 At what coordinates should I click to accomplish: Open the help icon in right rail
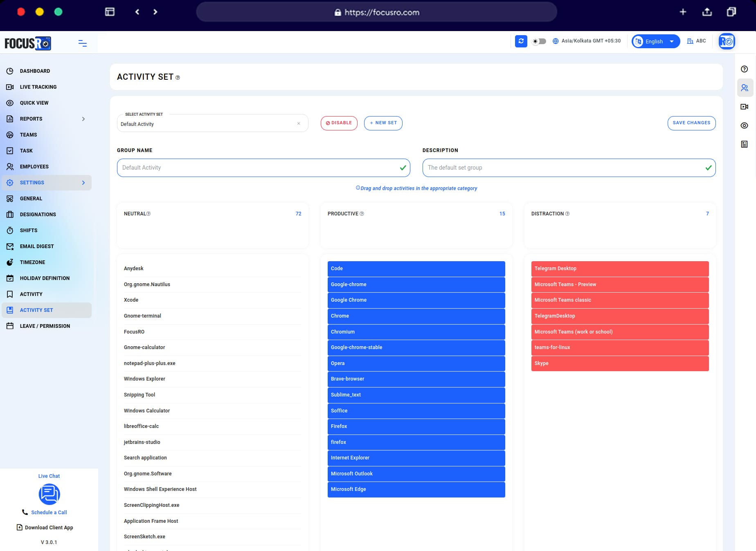[745, 69]
